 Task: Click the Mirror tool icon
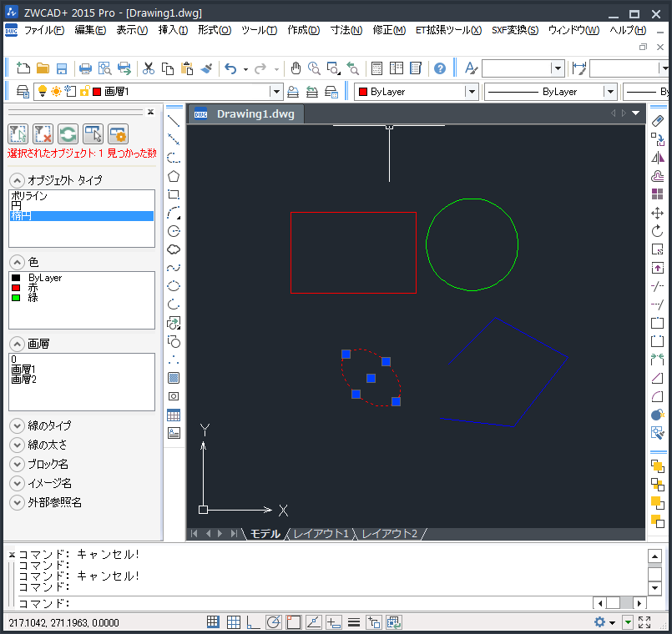(x=658, y=158)
